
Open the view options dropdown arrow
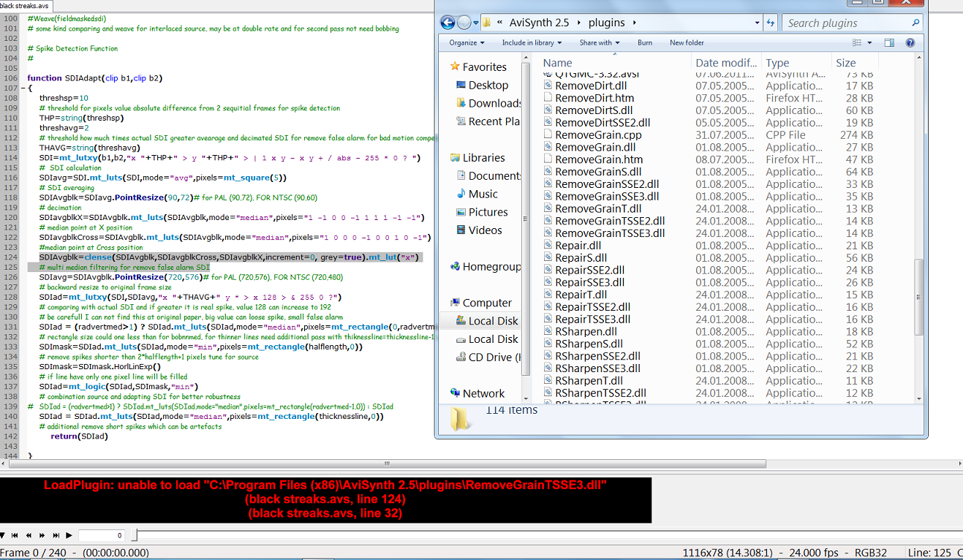point(871,43)
